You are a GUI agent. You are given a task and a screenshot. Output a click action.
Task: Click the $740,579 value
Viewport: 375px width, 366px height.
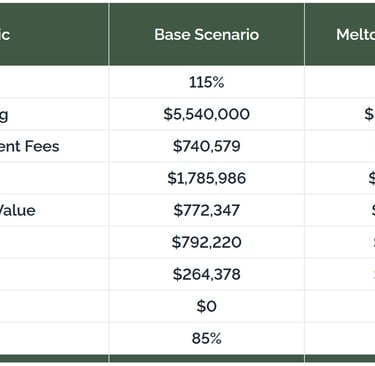[207, 146]
